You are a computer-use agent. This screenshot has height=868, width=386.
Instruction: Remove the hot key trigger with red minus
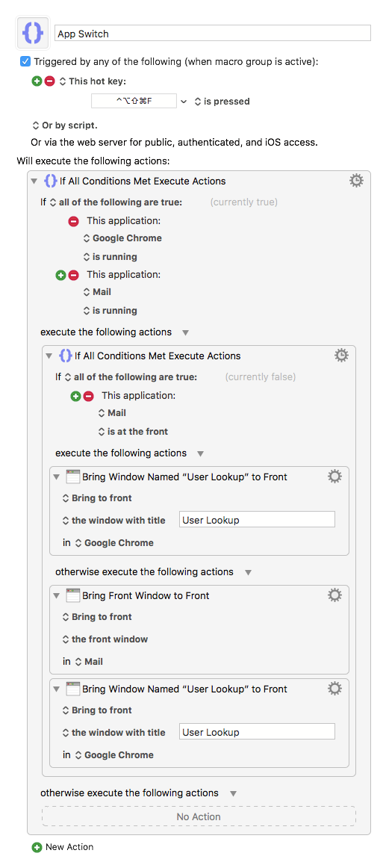49,81
